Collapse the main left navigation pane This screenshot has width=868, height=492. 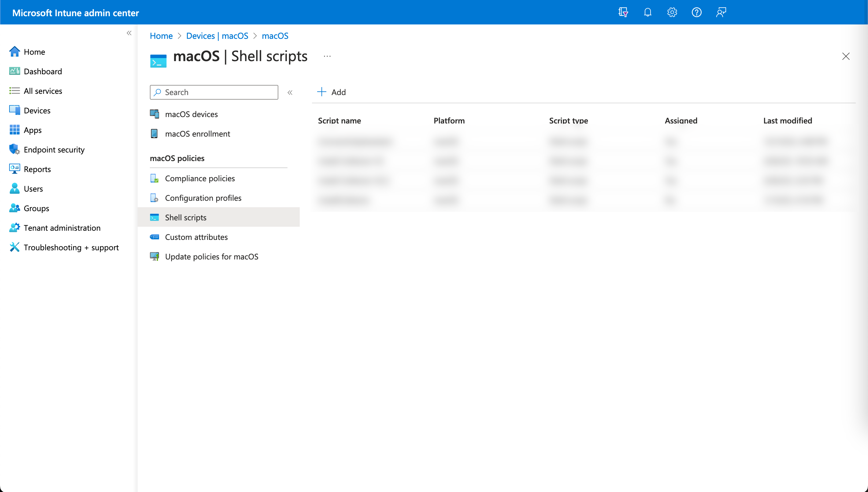click(129, 33)
